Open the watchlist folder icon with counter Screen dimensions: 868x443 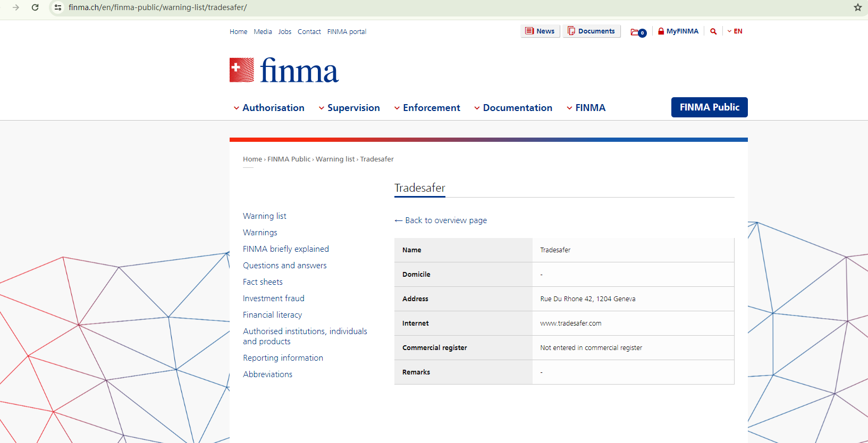[x=638, y=32]
